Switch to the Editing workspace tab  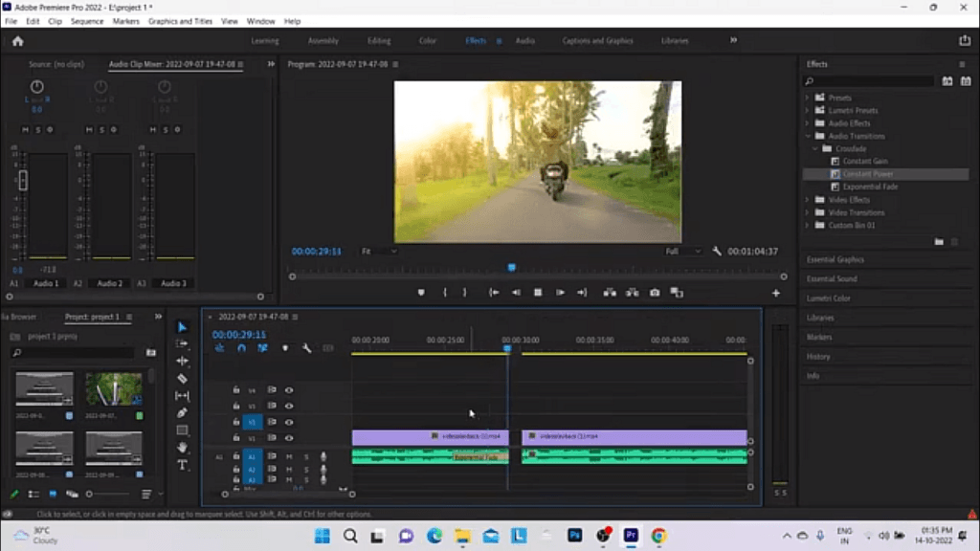coord(379,40)
